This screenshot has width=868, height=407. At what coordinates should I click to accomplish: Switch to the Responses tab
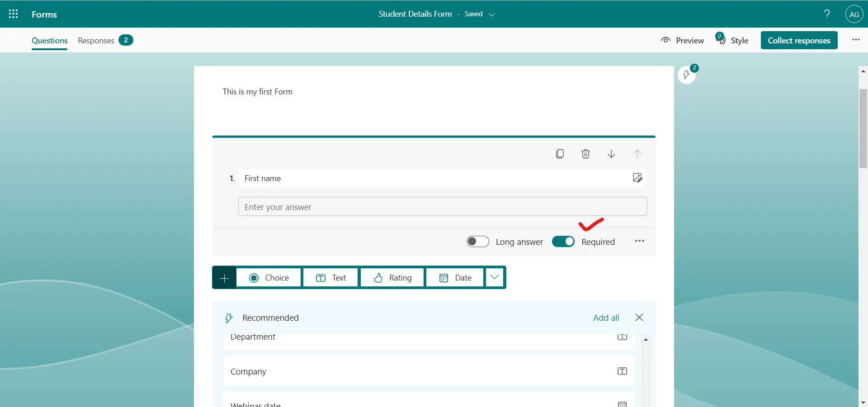coord(95,40)
